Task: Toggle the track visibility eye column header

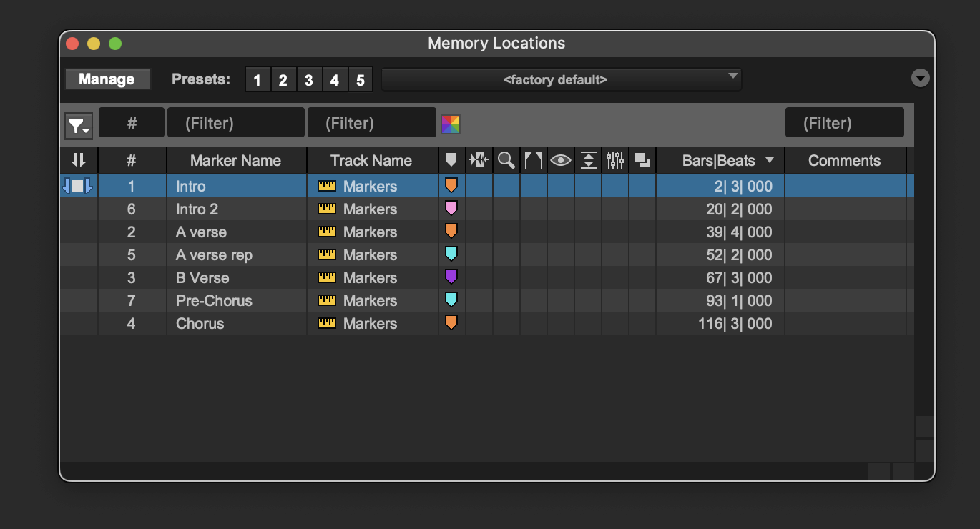Action: [561, 161]
